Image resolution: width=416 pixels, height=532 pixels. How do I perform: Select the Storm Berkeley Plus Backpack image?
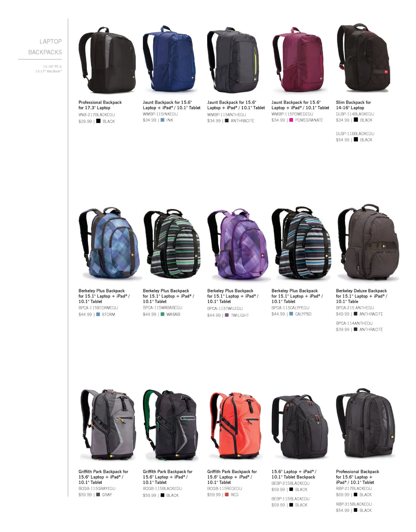(x=108, y=243)
